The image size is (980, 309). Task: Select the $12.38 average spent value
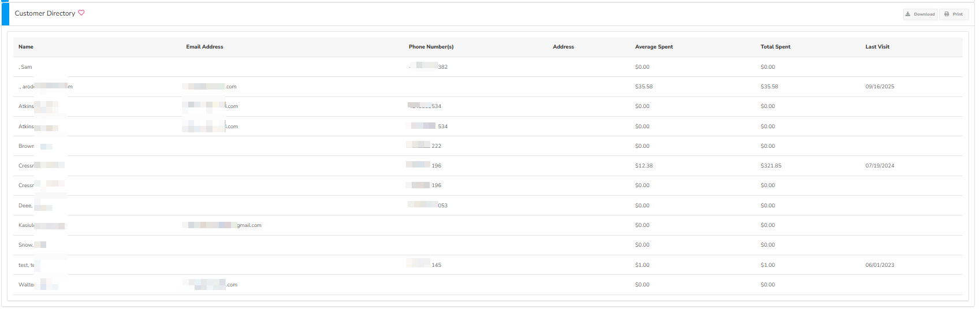tap(643, 166)
